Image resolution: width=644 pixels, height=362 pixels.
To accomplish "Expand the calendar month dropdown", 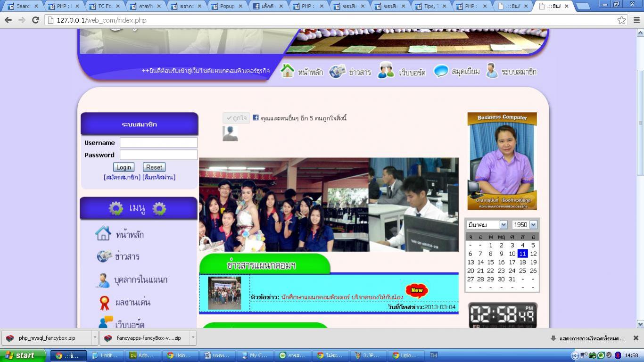I will tap(503, 225).
